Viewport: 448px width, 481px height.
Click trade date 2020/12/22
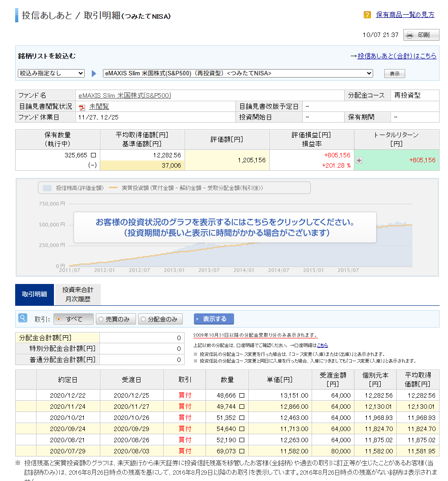pos(68,395)
